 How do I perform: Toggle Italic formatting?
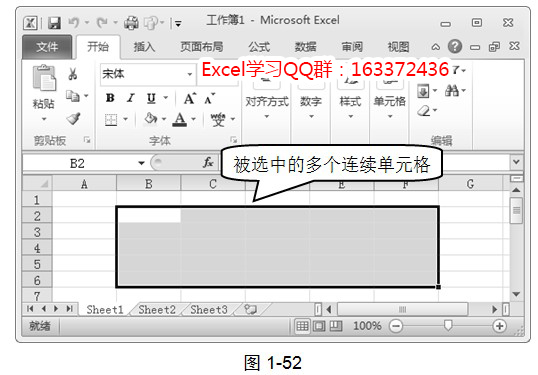point(130,98)
